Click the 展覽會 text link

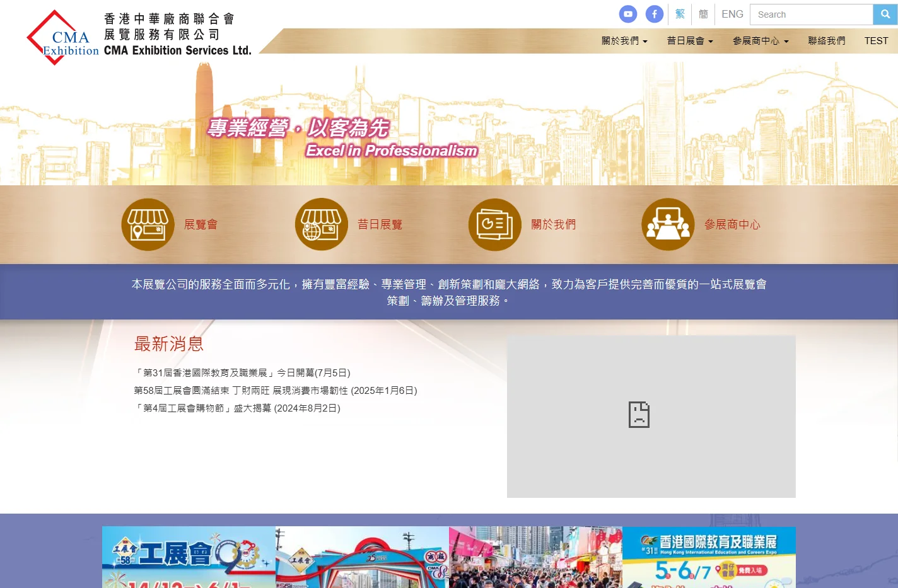[201, 224]
